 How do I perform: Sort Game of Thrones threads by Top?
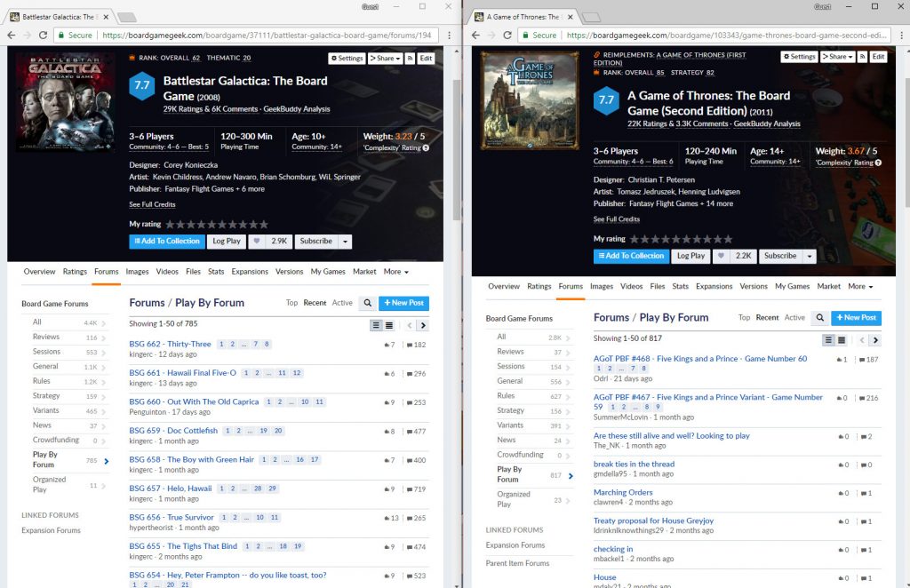click(x=745, y=318)
